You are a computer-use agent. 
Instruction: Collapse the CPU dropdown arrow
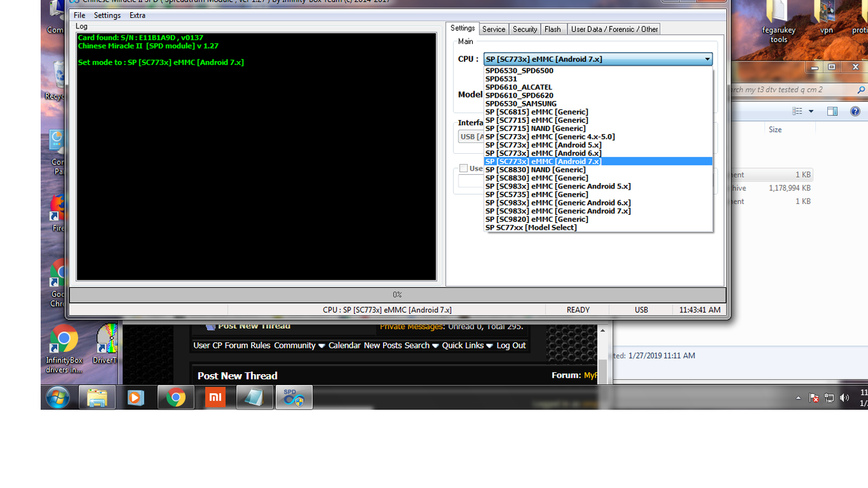tap(707, 59)
